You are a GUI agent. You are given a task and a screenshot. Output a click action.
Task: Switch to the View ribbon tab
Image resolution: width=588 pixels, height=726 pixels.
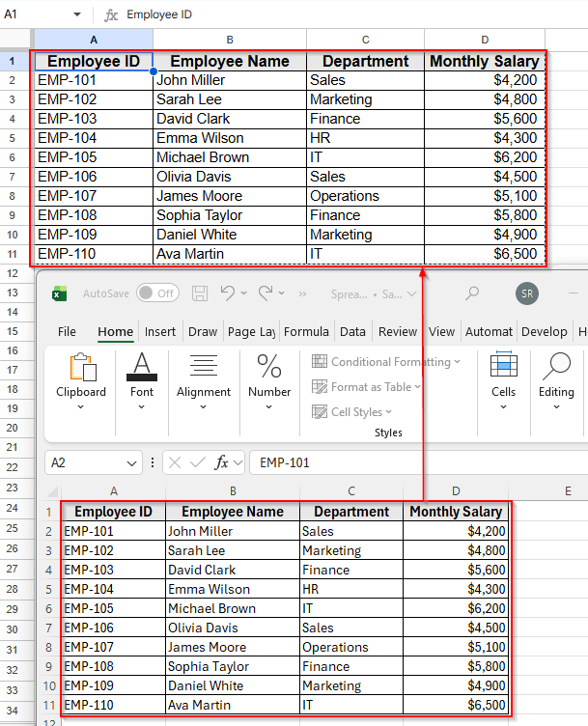point(441,331)
